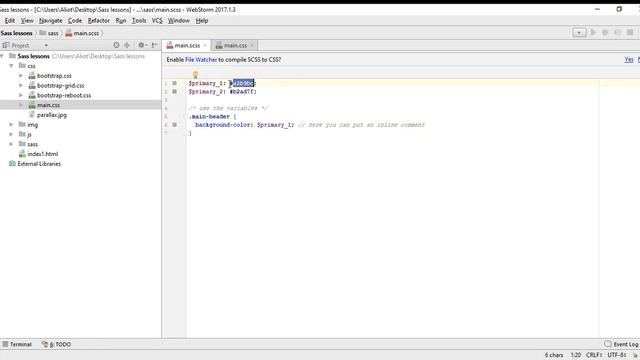Click the bootstrap-grid.css file icon

click(32, 85)
